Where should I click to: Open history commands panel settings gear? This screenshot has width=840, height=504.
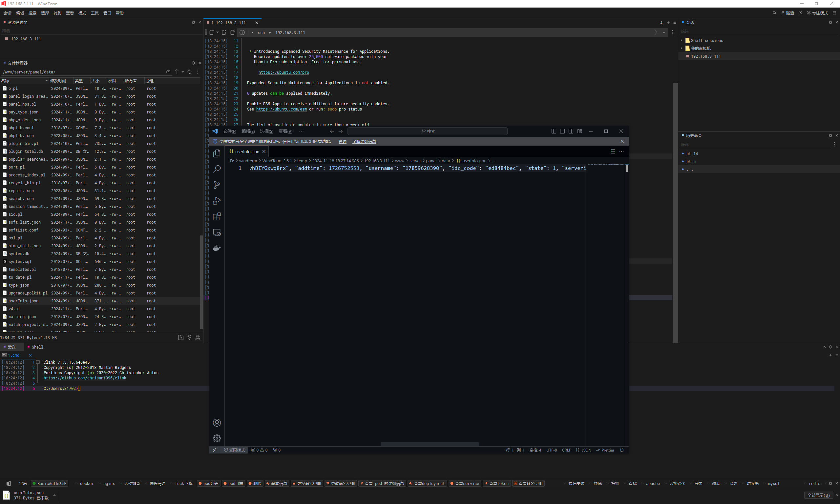(830, 135)
